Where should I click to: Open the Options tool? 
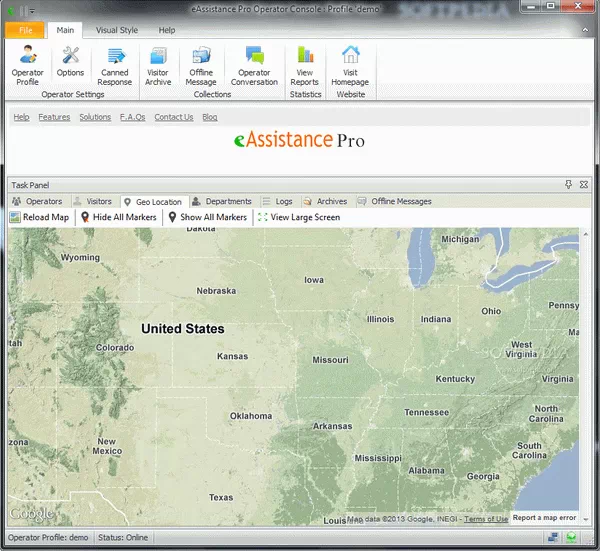click(x=70, y=61)
